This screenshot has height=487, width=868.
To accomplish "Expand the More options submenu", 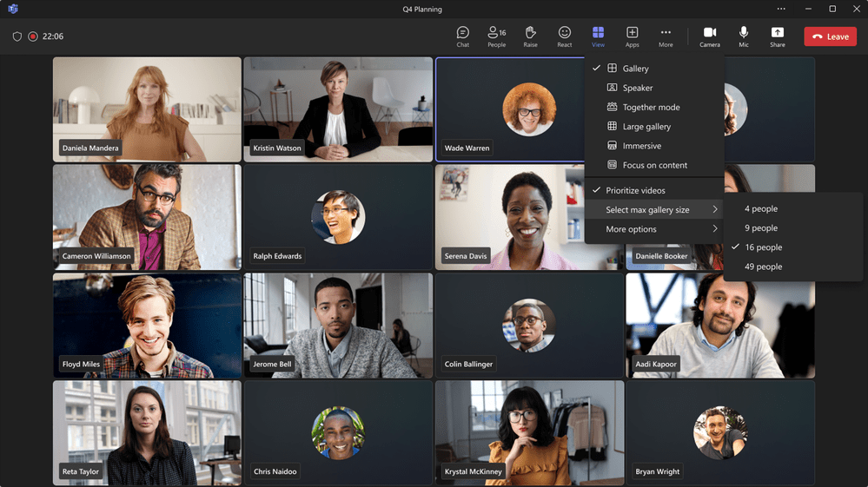I will 653,229.
